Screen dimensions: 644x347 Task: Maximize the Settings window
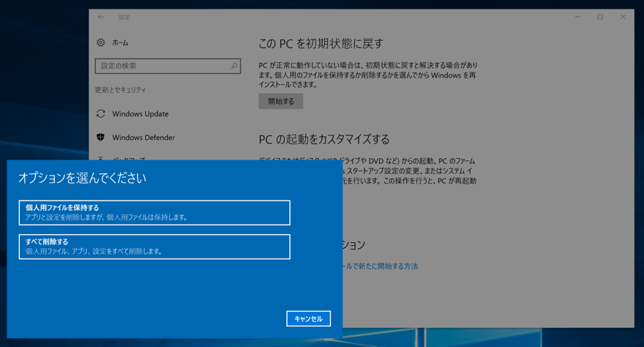(x=600, y=17)
